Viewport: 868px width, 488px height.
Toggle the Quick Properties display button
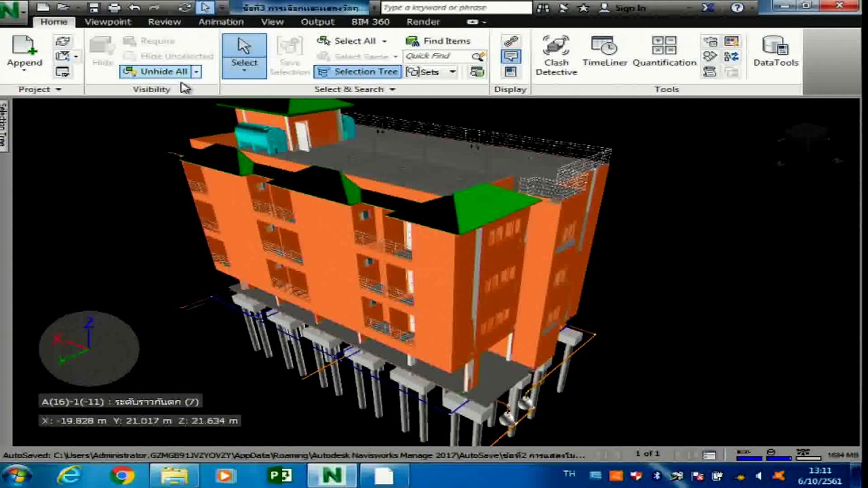(x=511, y=56)
